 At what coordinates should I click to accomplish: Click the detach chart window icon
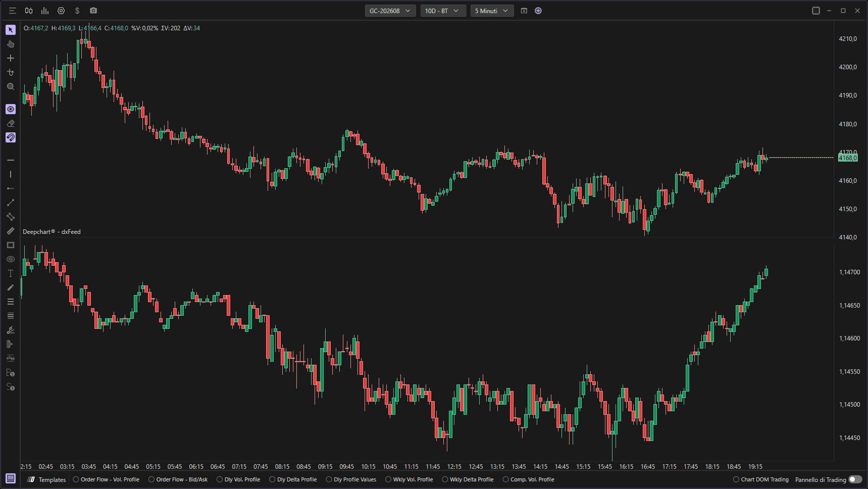[x=524, y=11]
